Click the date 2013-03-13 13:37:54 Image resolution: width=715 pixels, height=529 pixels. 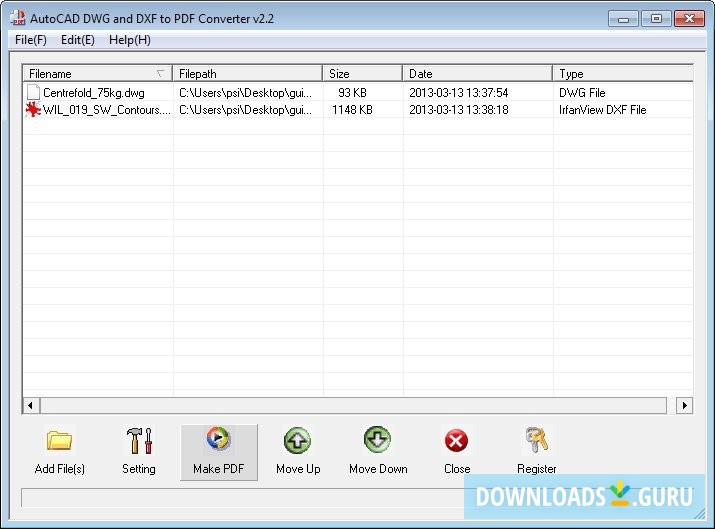(x=458, y=93)
